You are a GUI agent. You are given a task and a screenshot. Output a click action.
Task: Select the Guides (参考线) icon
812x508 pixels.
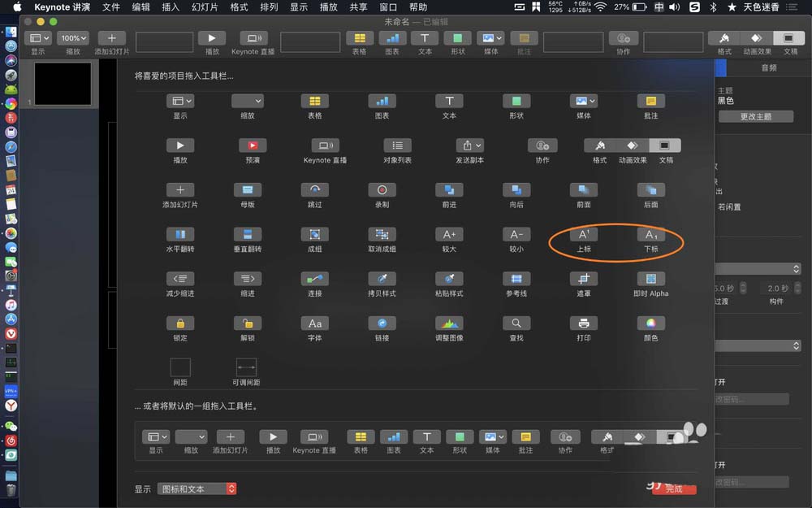pyautogui.click(x=516, y=279)
